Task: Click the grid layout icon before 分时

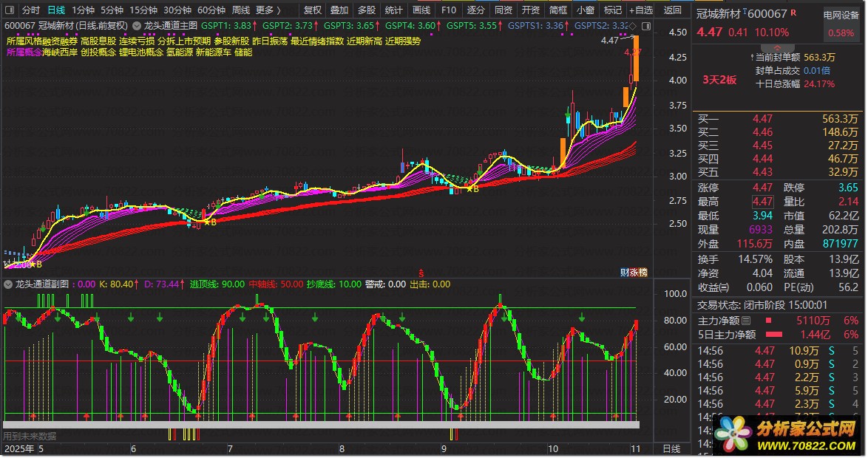Action: (x=9, y=10)
